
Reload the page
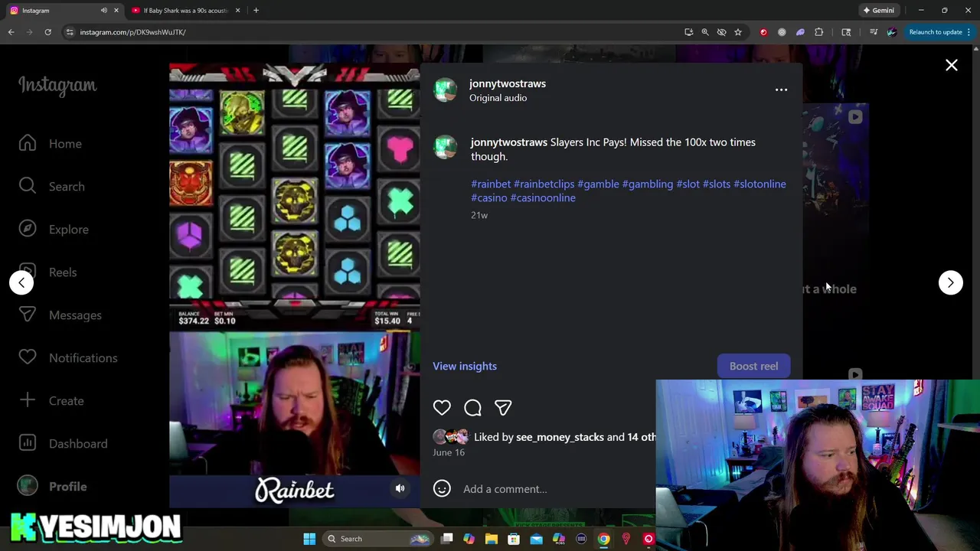coord(47,32)
